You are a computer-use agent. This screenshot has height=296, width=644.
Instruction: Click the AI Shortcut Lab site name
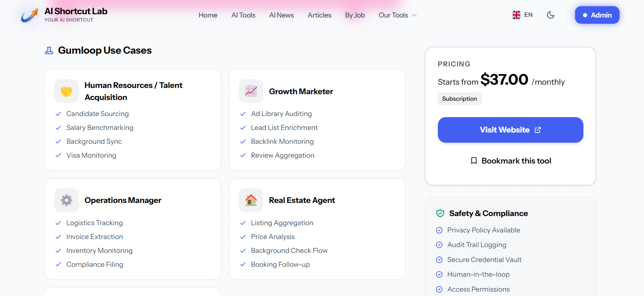click(x=76, y=11)
